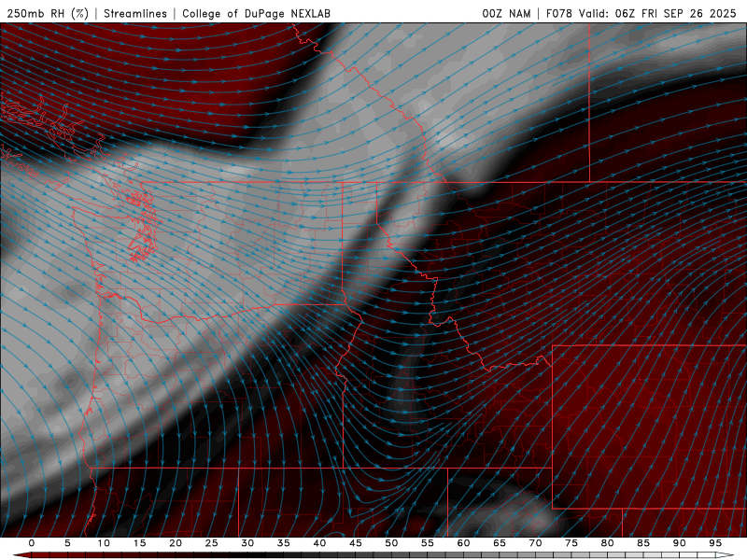Click the "250mb RH (%)" title text
Image resolution: width=747 pixels, height=560 pixels.
(48, 13)
